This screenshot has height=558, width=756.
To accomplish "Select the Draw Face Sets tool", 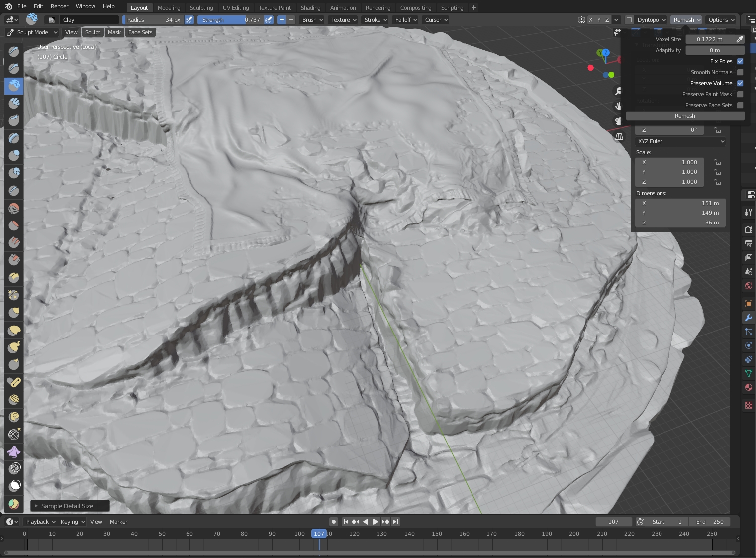I will tap(14, 504).
